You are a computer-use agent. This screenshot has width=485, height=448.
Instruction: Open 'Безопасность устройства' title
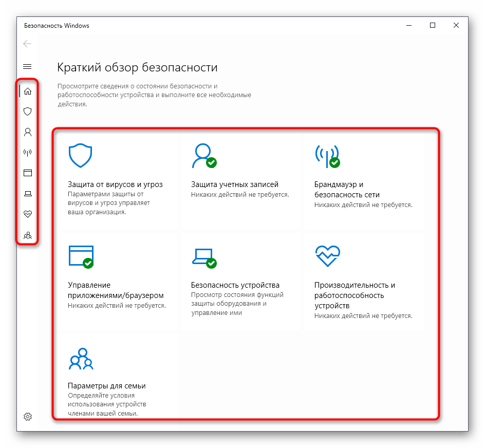tap(235, 285)
